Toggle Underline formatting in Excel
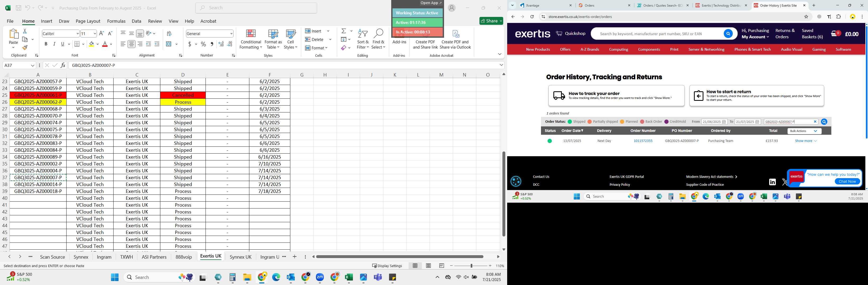Image resolution: width=868 pixels, height=285 pixels. (x=63, y=44)
